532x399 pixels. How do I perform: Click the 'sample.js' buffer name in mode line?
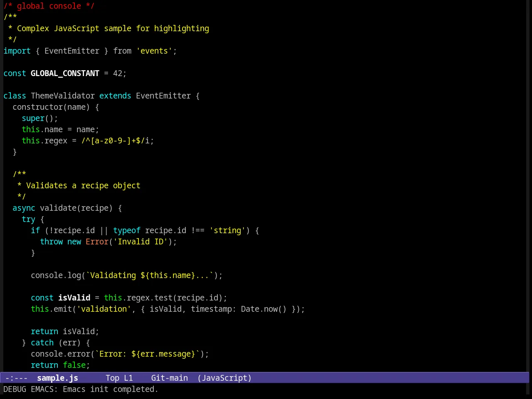point(57,378)
